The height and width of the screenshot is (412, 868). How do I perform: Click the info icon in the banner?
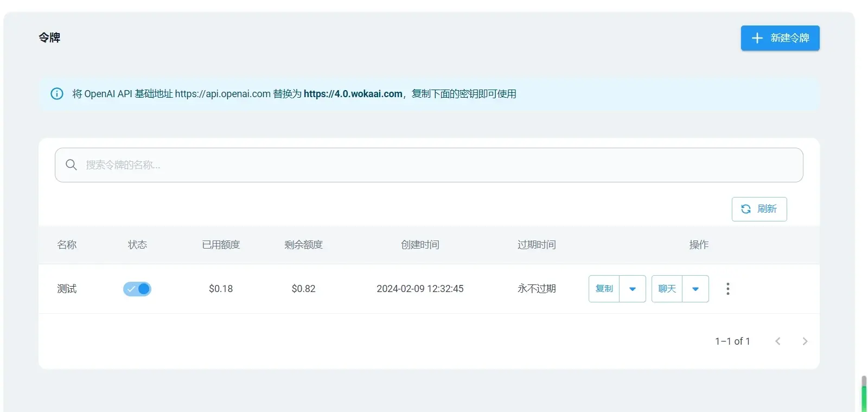[57, 93]
